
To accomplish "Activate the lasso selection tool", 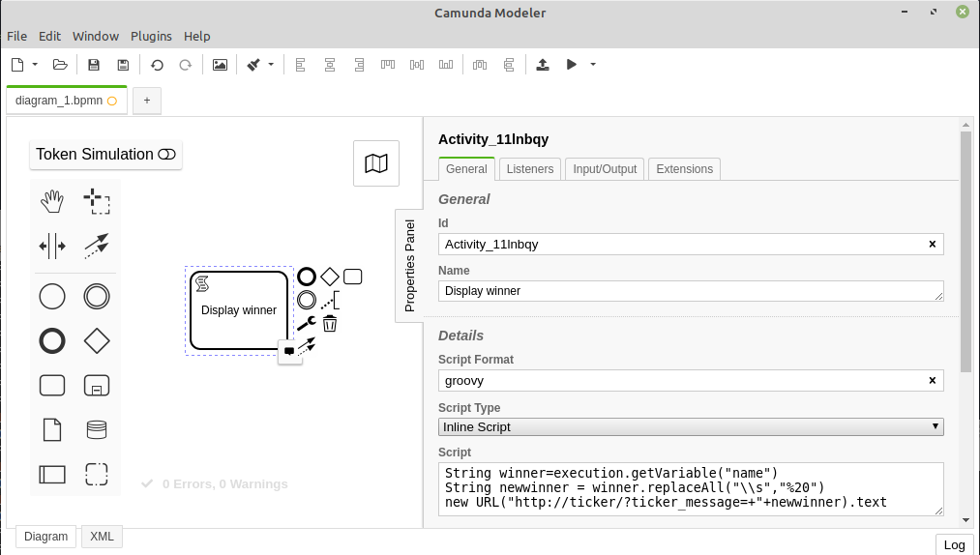I will click(x=97, y=201).
